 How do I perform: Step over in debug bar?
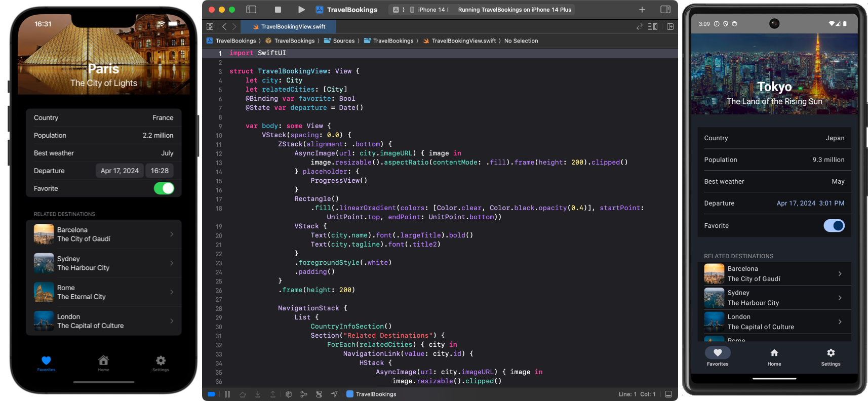243,394
